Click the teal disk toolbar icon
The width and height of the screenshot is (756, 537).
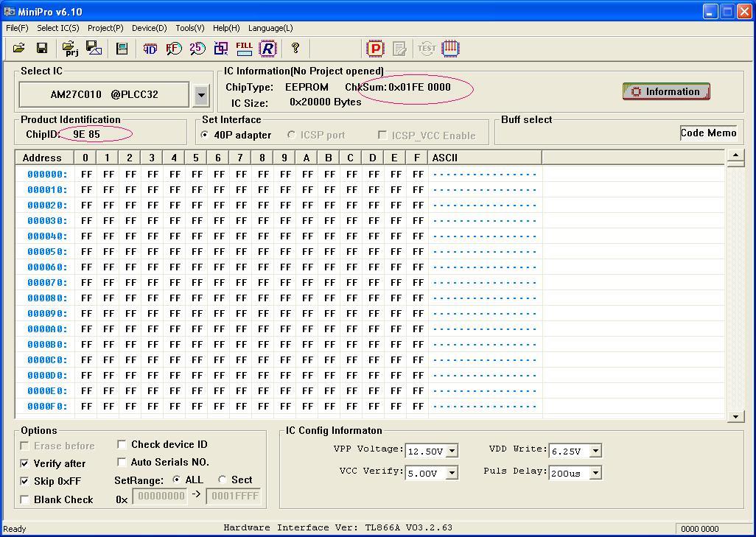coord(122,48)
